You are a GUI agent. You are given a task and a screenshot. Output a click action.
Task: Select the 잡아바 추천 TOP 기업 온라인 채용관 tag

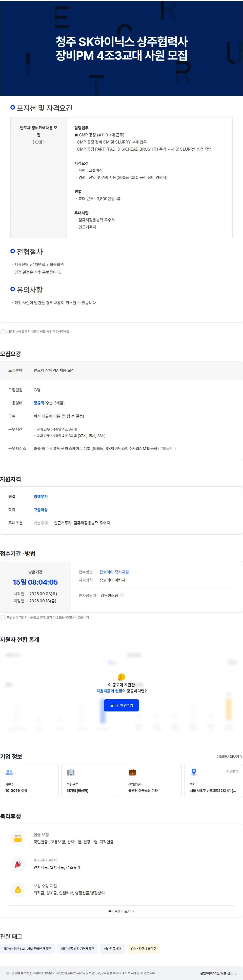(27, 948)
